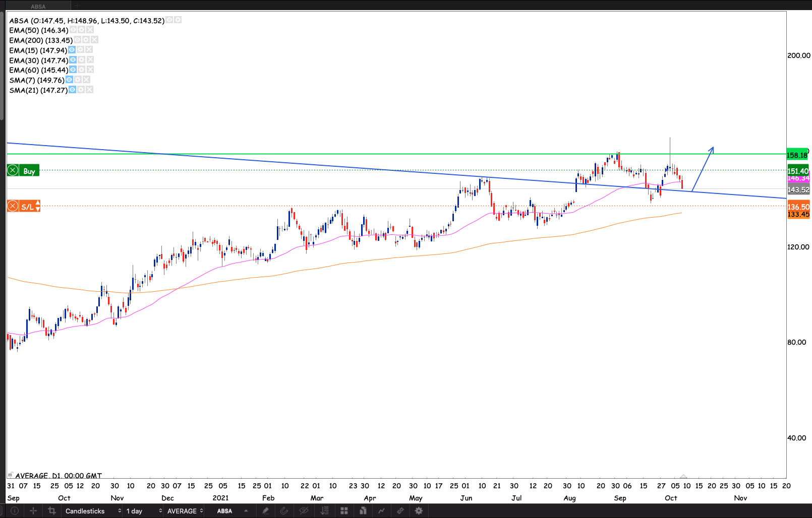Image resolution: width=812 pixels, height=518 pixels.
Task: Open settings gear for EMA(200)
Action: click(86, 40)
